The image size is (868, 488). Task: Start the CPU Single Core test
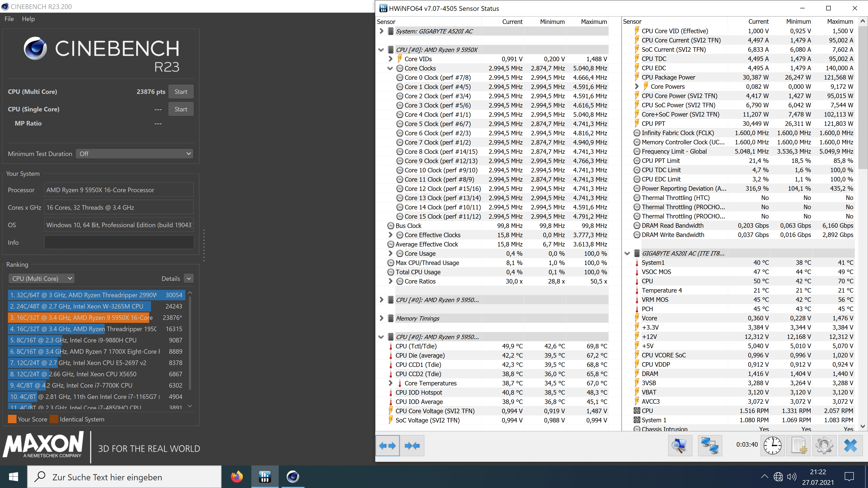click(181, 109)
